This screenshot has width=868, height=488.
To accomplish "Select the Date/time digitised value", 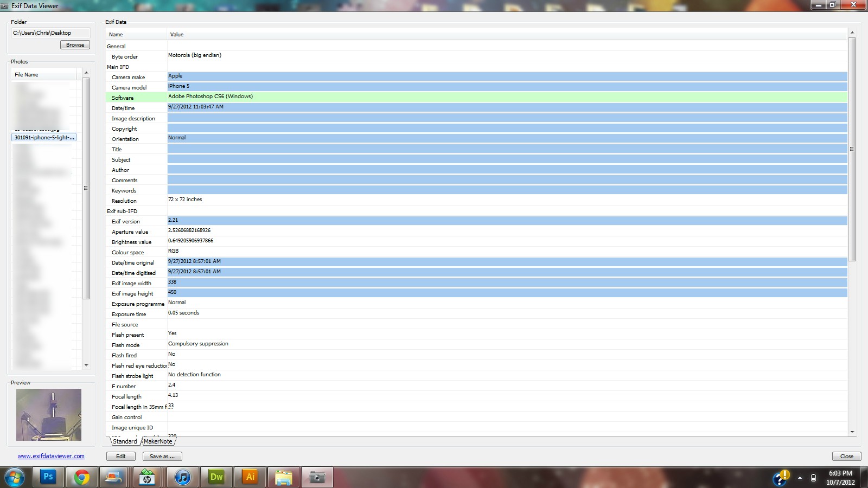I will 194,272.
